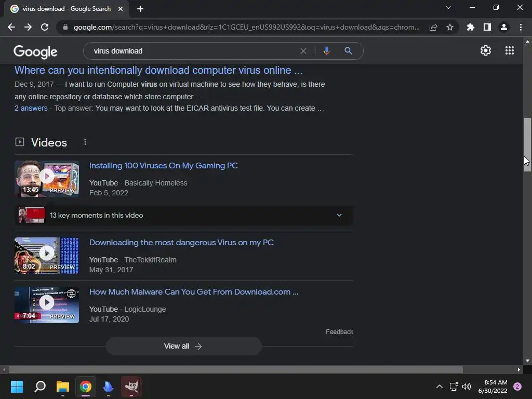This screenshot has height=399, width=532.
Task: Submit search with magnifier icon
Action: (348, 51)
